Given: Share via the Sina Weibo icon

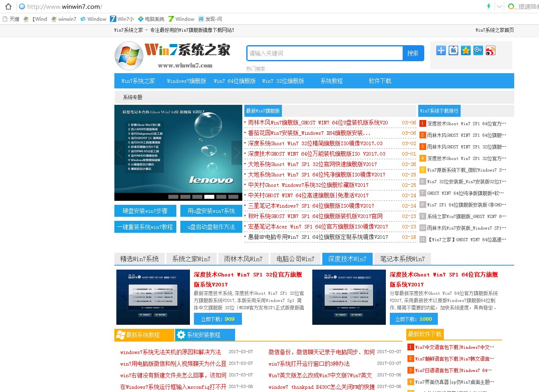Looking at the screenshot, I should [x=491, y=50].
